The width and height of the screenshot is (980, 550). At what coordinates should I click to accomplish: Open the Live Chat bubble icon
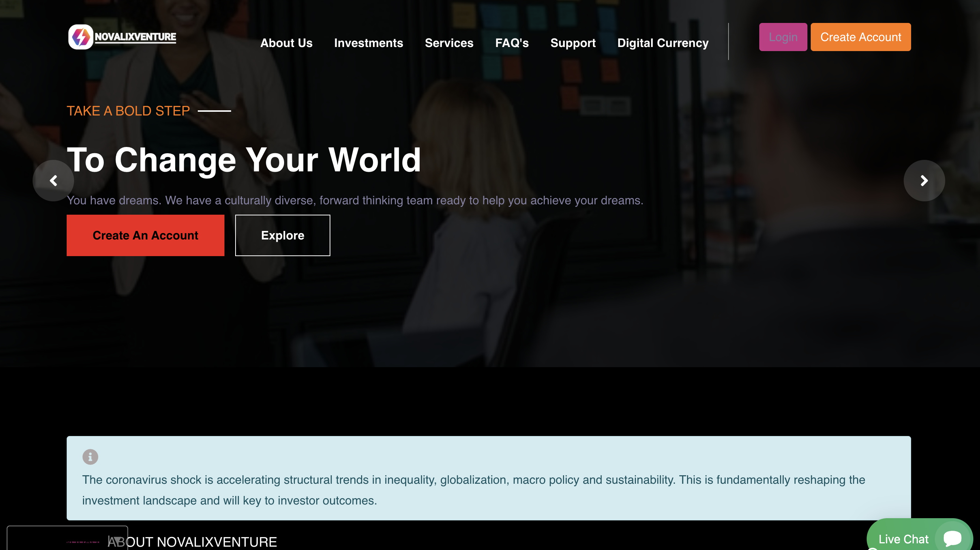(x=952, y=538)
